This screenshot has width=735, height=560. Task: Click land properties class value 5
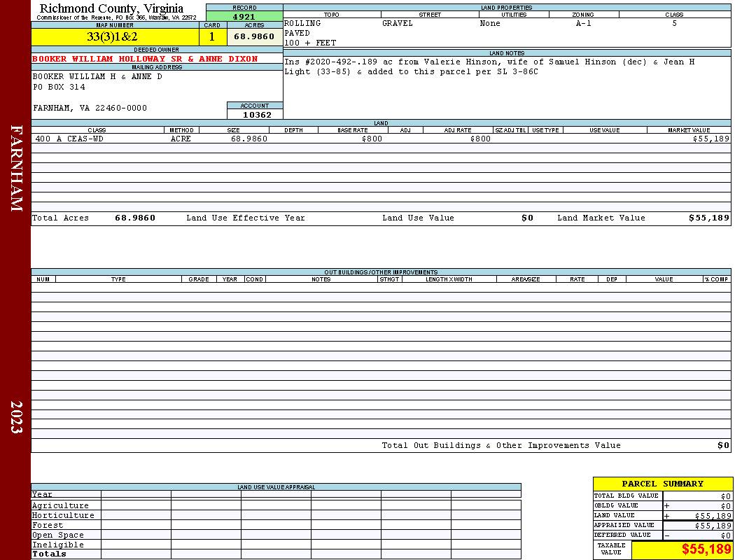click(675, 23)
